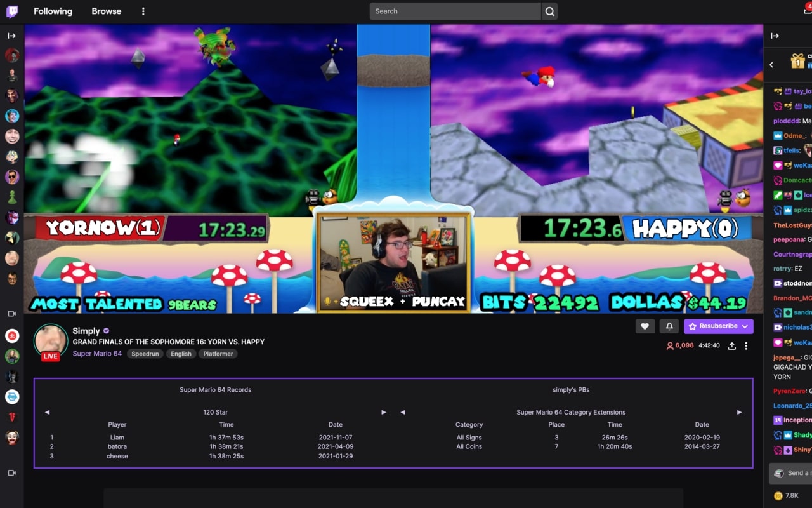This screenshot has width=812, height=508.
Task: Show previous category before 120 Star
Action: click(x=47, y=412)
